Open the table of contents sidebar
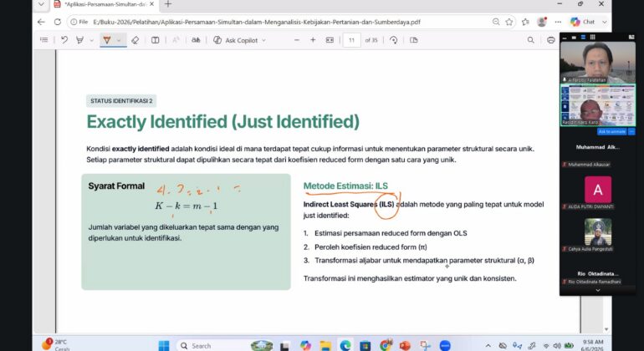The image size is (644, 351). (44, 40)
